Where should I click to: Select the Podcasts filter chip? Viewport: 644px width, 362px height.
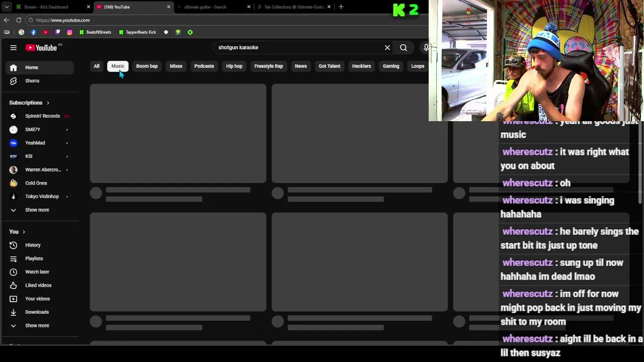pos(204,66)
